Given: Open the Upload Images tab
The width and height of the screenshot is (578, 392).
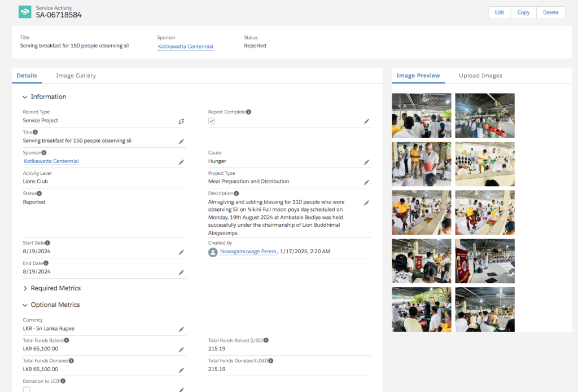Looking at the screenshot, I should coord(480,76).
